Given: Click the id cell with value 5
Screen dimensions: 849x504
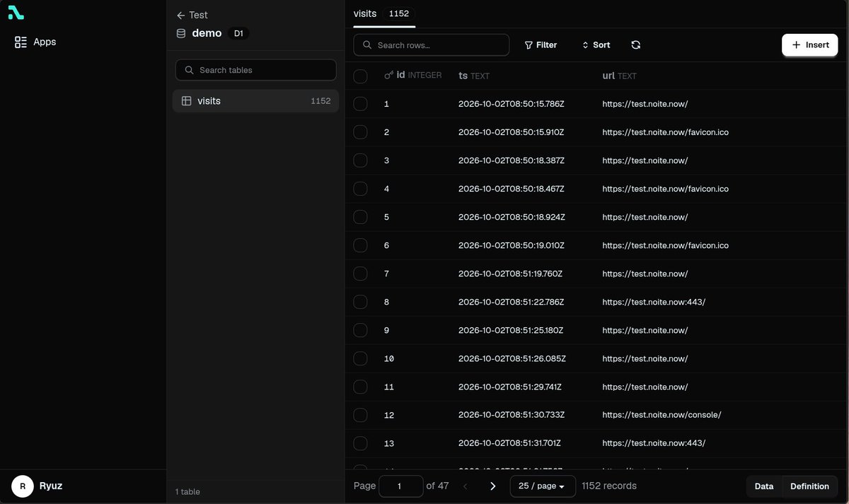Looking at the screenshot, I should (386, 217).
